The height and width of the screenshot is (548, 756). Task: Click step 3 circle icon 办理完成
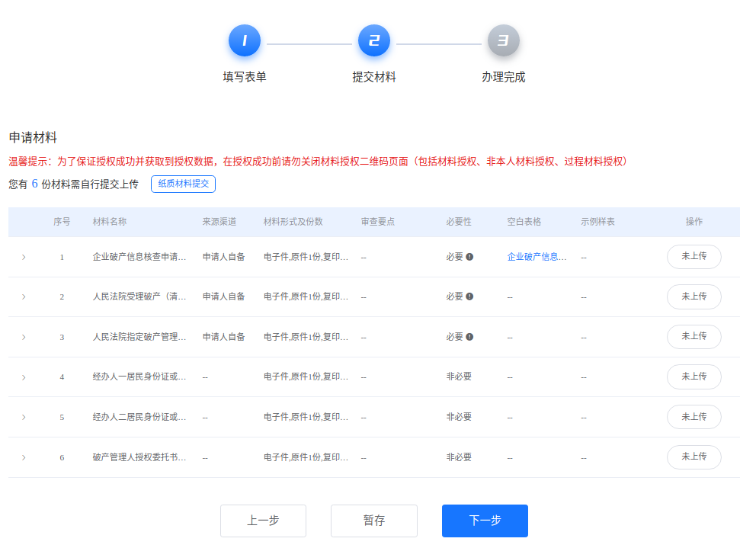point(503,40)
